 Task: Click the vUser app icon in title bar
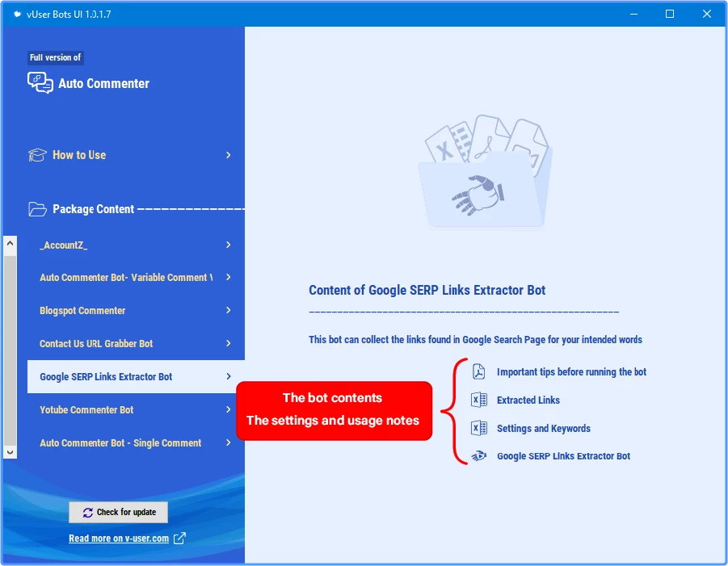pyautogui.click(x=17, y=14)
